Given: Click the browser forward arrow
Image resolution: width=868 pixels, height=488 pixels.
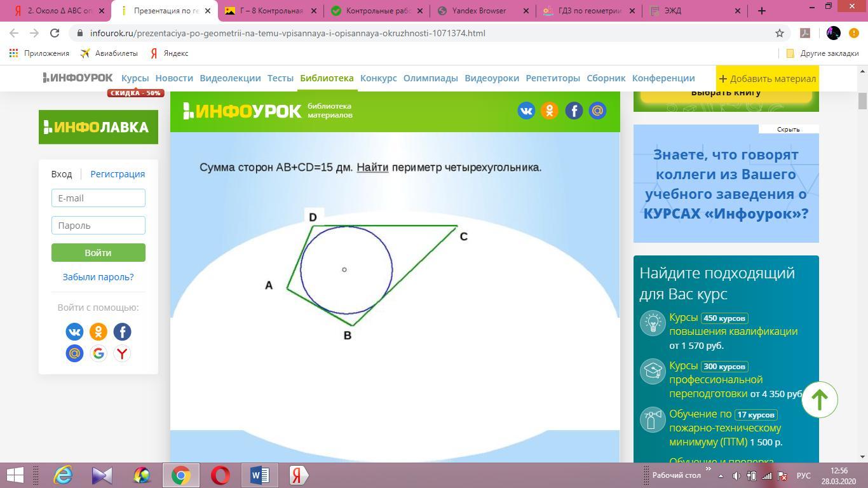Looking at the screenshot, I should (x=34, y=33).
